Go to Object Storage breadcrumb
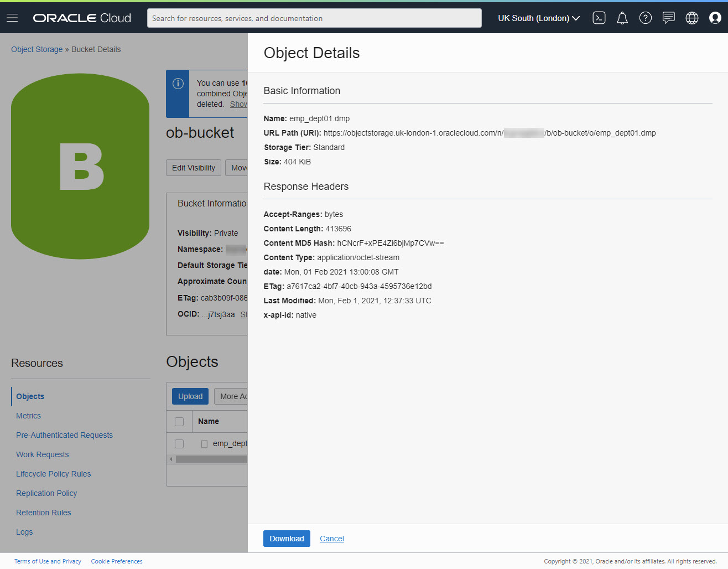Viewport: 728px width, 569px height. (37, 49)
